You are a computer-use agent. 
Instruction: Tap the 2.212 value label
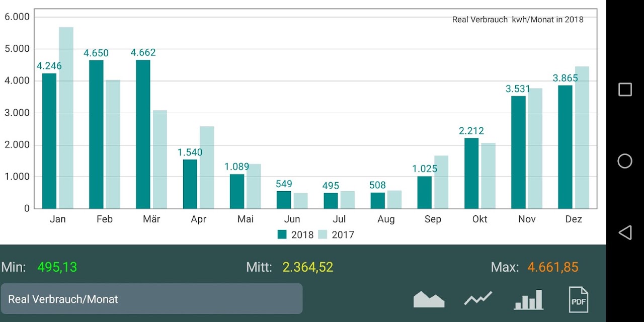coord(471,131)
